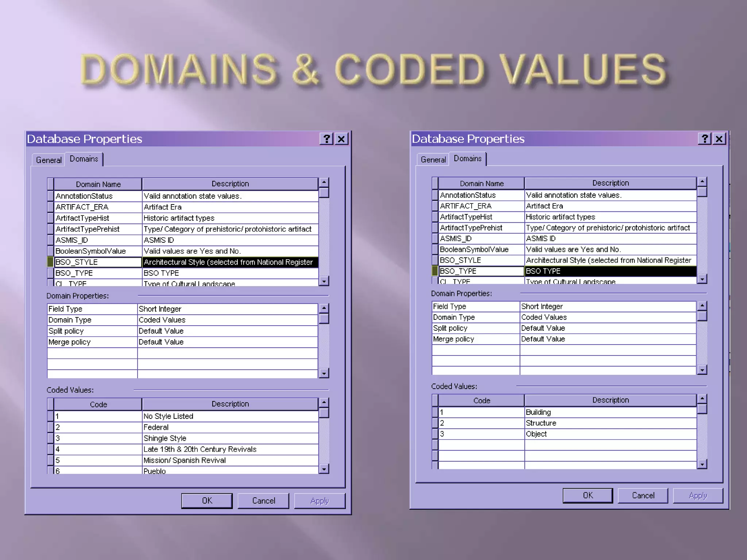Click OK in the left dialog

207,501
